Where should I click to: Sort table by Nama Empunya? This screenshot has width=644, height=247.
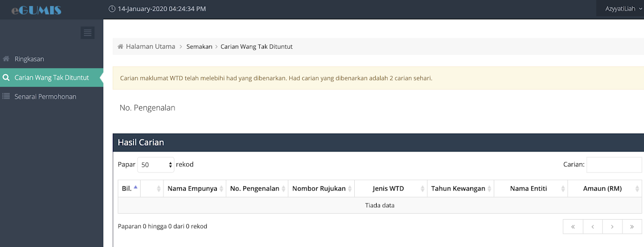pyautogui.click(x=195, y=188)
